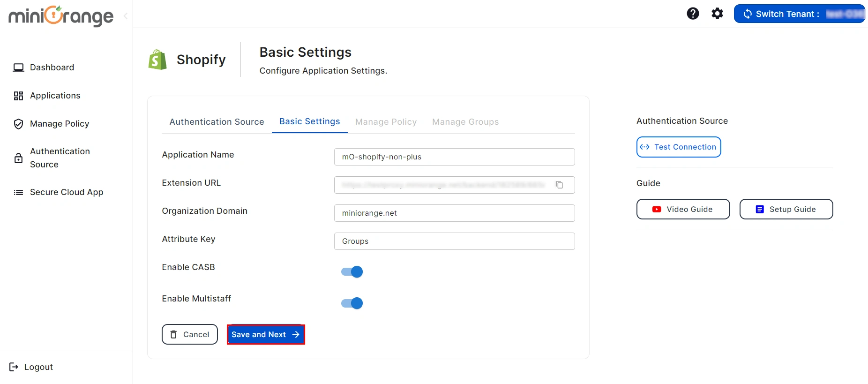
Task: Click the Cancel button
Action: tap(190, 334)
